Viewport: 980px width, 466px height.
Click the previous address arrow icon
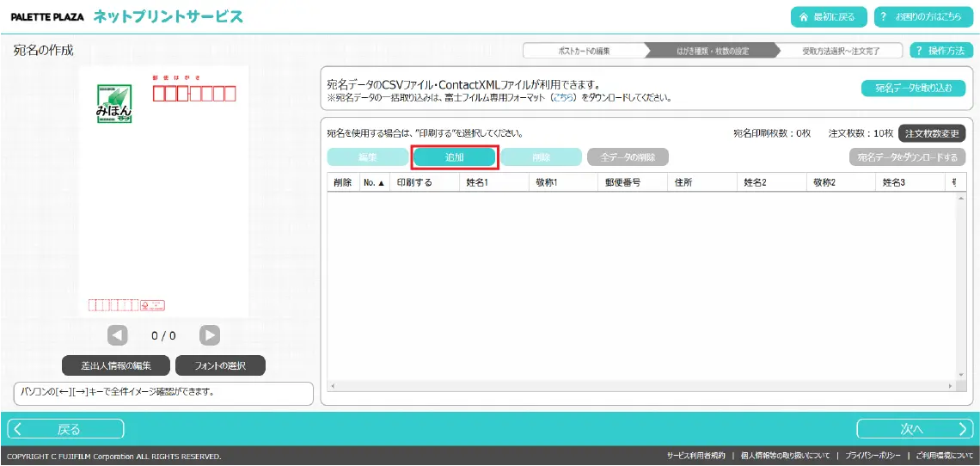click(118, 335)
